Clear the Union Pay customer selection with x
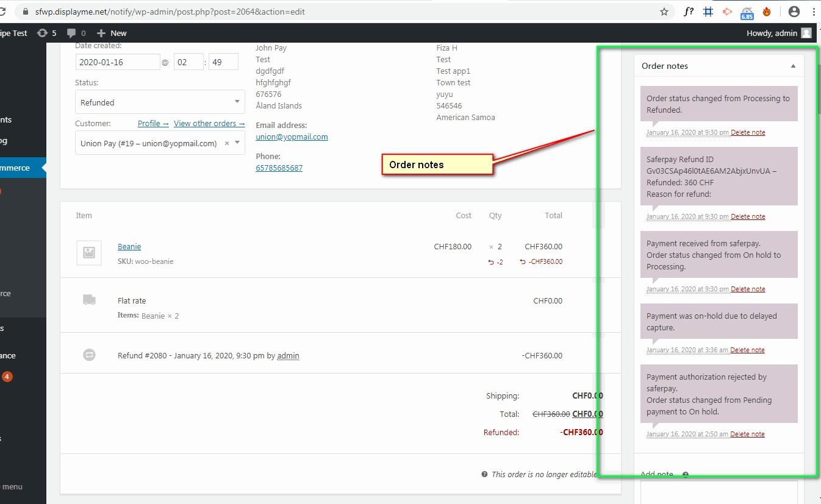 click(x=227, y=143)
